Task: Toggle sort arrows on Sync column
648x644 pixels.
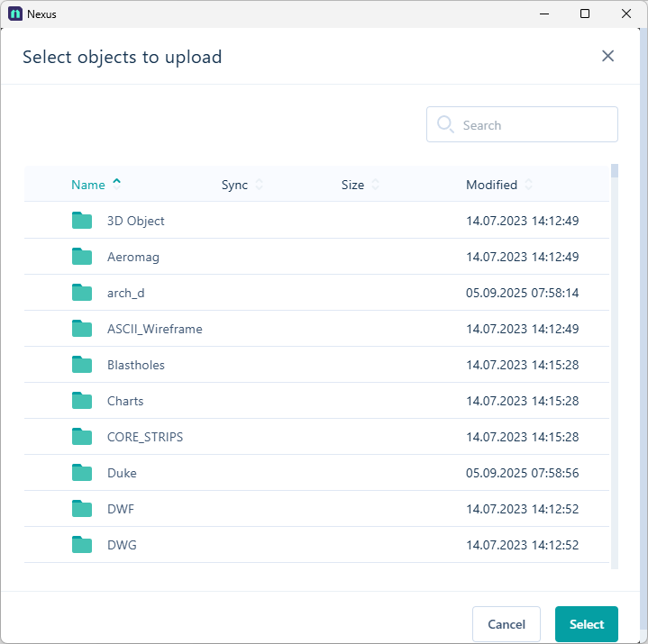Action: coord(260,185)
